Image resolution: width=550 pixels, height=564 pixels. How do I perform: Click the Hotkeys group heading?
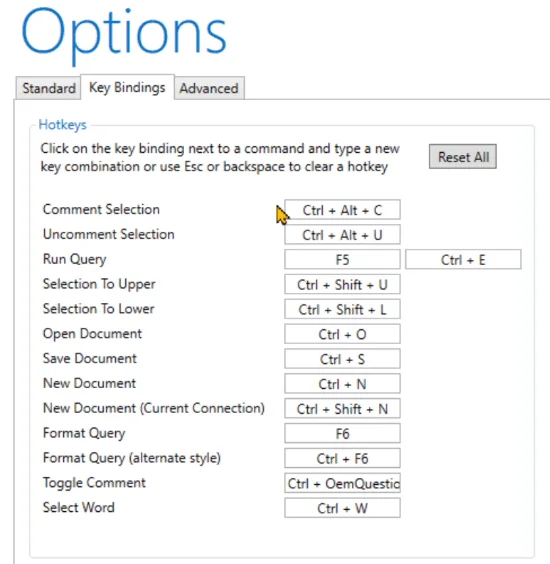click(x=63, y=124)
